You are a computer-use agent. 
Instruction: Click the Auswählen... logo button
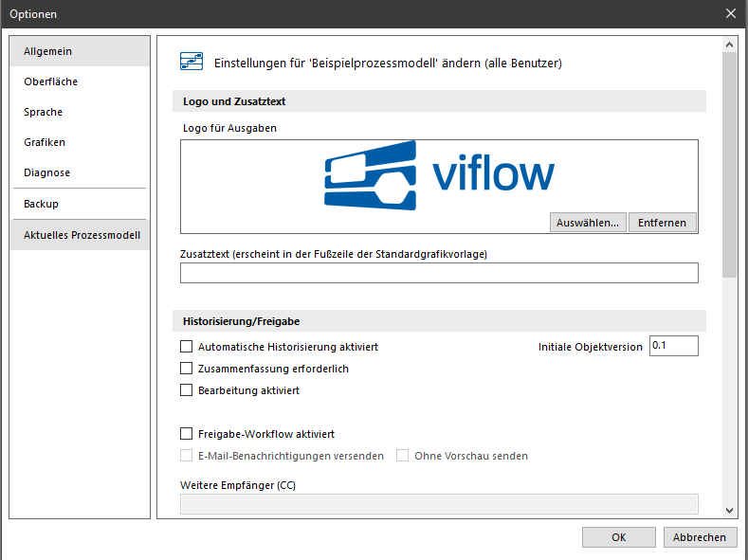click(588, 223)
